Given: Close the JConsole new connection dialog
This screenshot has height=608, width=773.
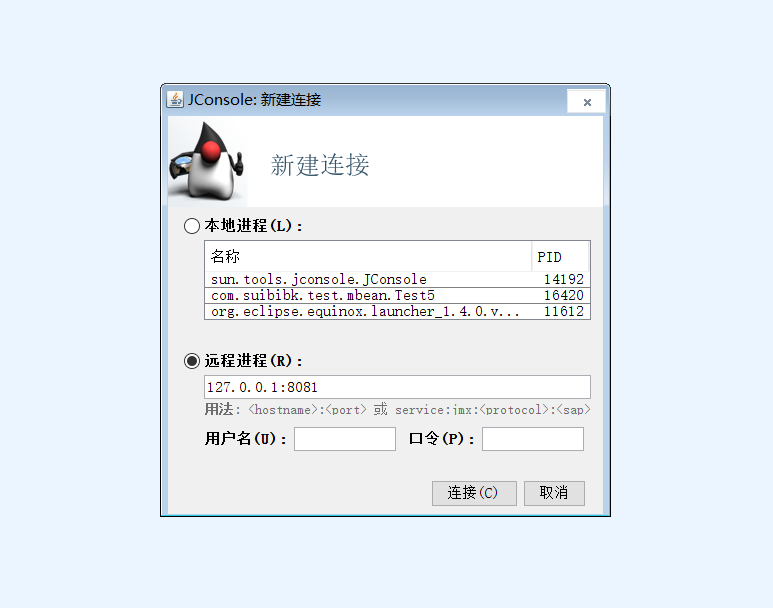Looking at the screenshot, I should (587, 102).
